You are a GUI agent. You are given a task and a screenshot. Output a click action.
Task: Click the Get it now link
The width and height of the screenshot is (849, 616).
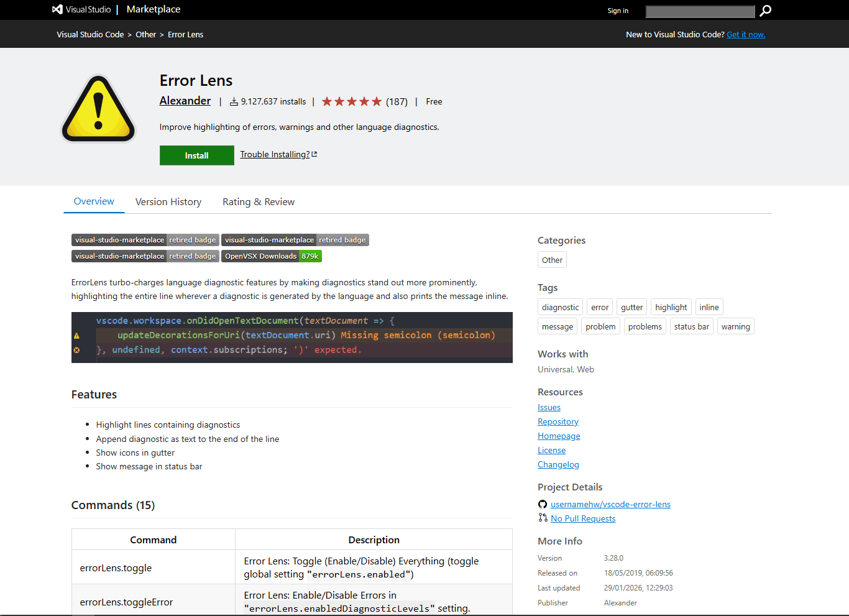click(x=746, y=34)
